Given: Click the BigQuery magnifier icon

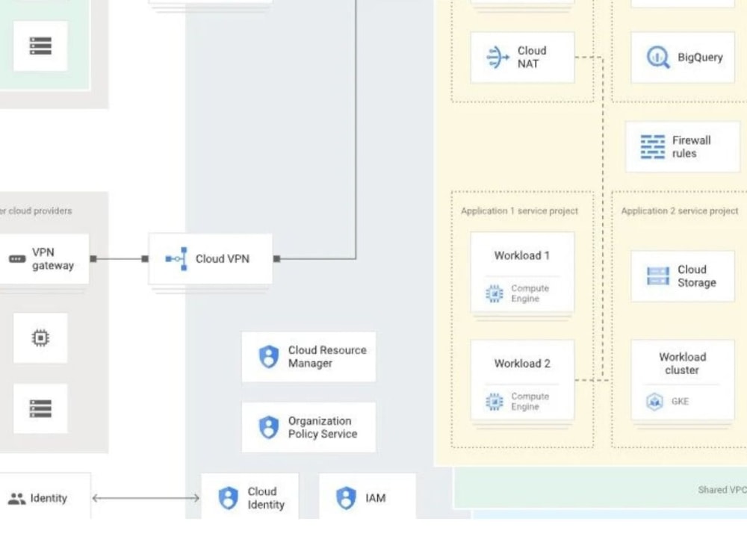Looking at the screenshot, I should pos(658,57).
